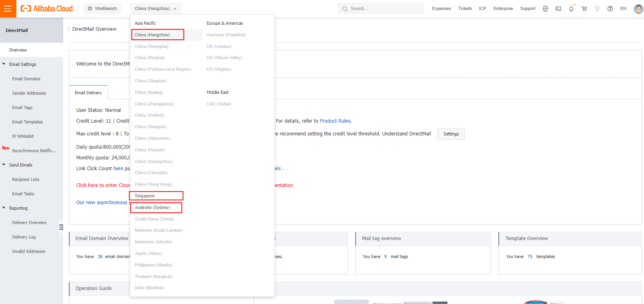Viewport: 644px width, 304px height.
Task: Open the 75 templates count link
Action: pyautogui.click(x=530, y=256)
